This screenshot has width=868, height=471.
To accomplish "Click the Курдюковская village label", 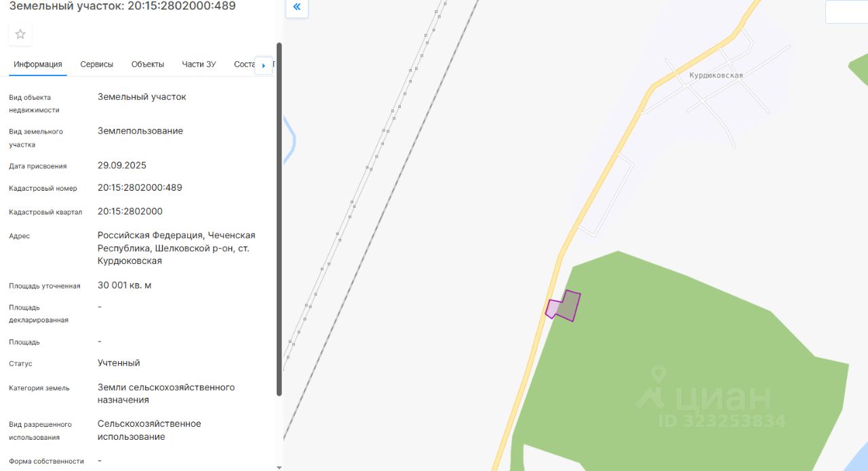I will tap(716, 75).
